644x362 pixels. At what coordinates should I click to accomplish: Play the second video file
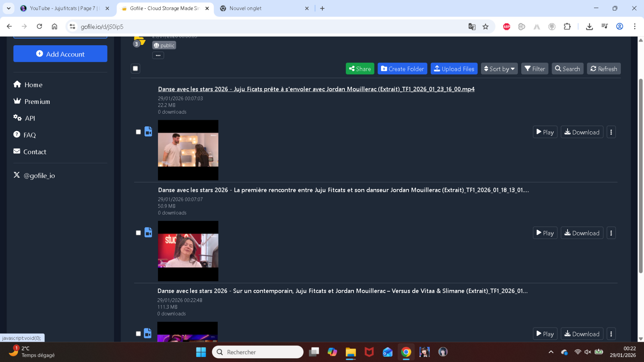pyautogui.click(x=545, y=233)
